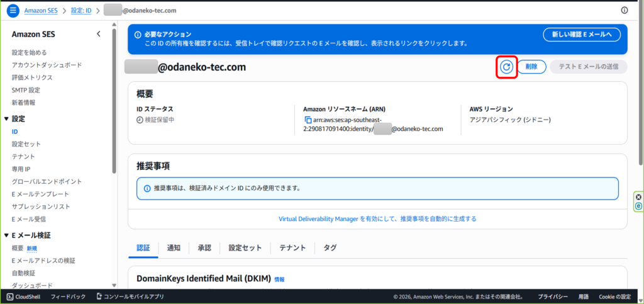Go to 設定: ID breadcrumb link
The width and height of the screenshot is (644, 304).
coord(81,11)
